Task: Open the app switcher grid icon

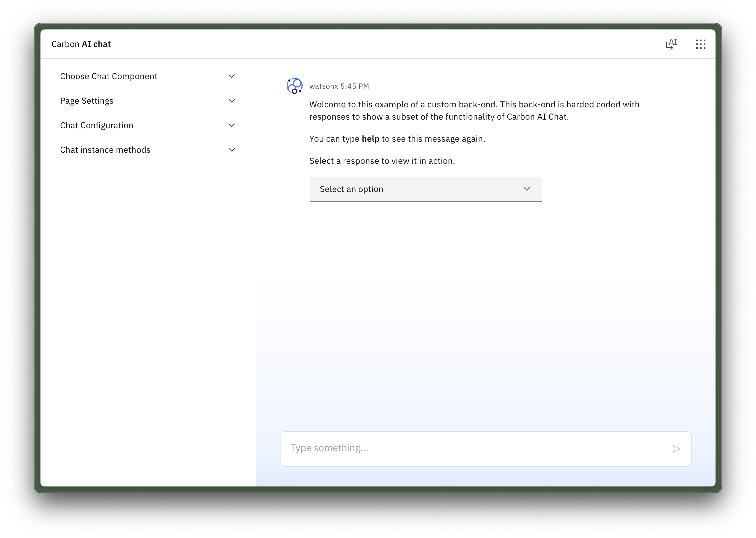Action: click(701, 44)
